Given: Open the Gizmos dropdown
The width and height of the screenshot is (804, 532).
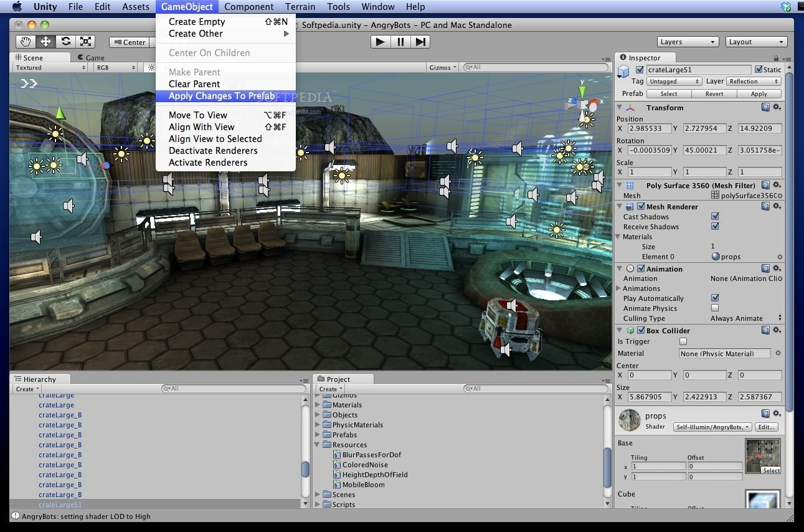Looking at the screenshot, I should [443, 67].
